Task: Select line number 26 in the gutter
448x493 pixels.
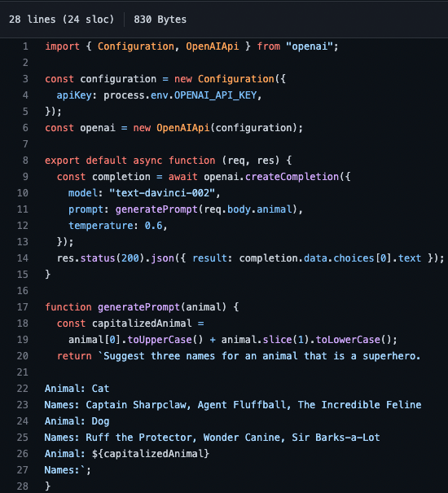Action: pyautogui.click(x=23, y=454)
